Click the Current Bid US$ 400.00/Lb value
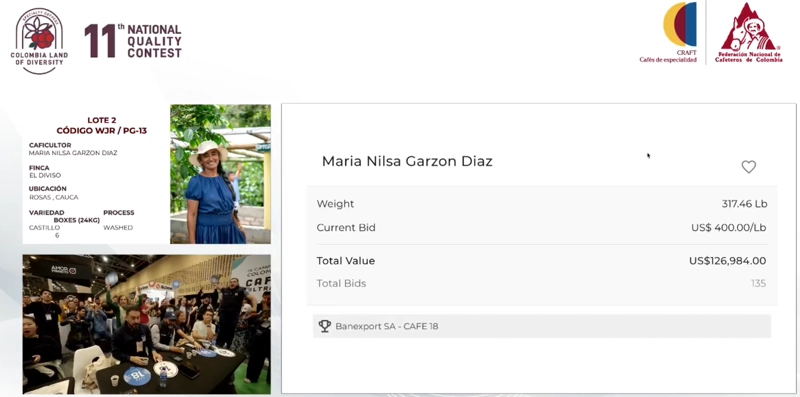 (x=729, y=228)
